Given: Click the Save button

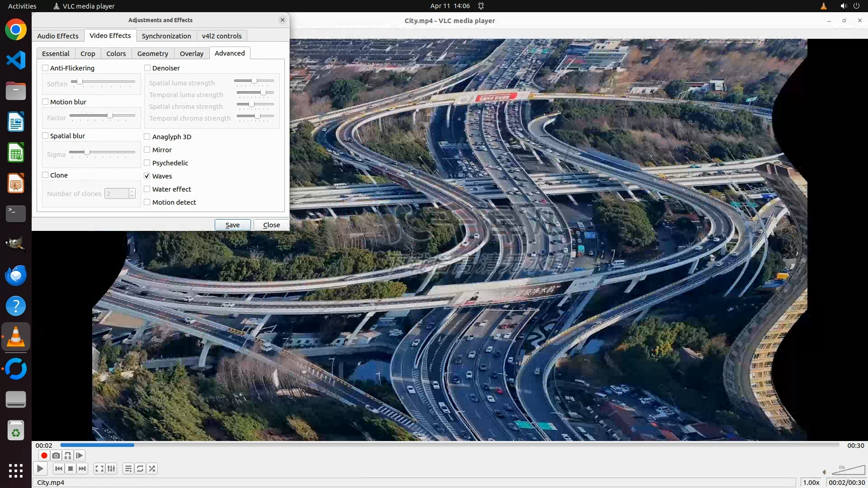Looking at the screenshot, I should tap(232, 225).
